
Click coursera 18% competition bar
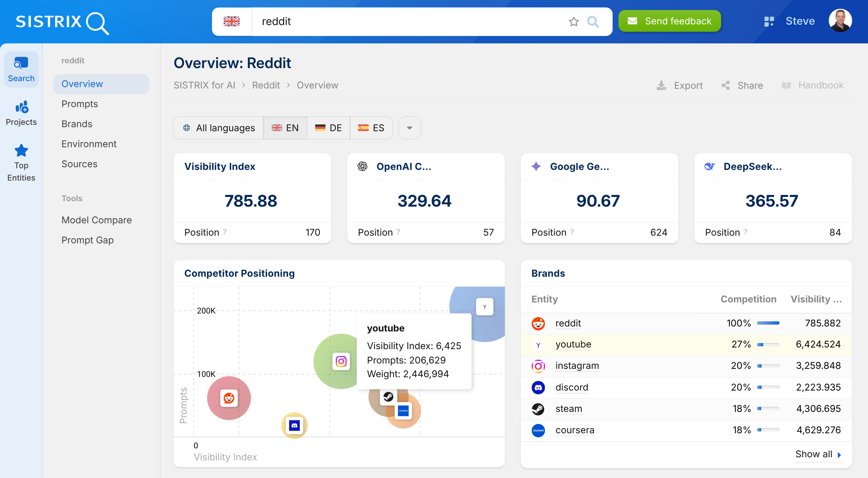pos(768,430)
